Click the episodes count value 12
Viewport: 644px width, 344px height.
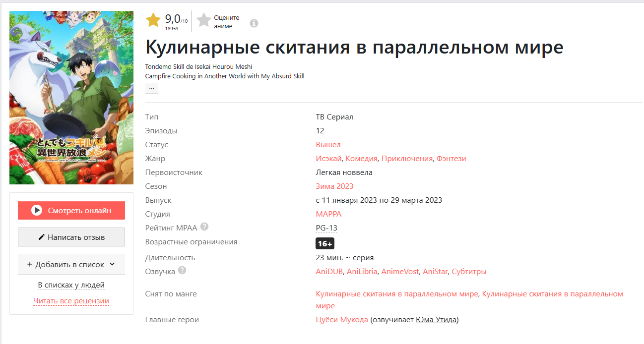coord(320,131)
